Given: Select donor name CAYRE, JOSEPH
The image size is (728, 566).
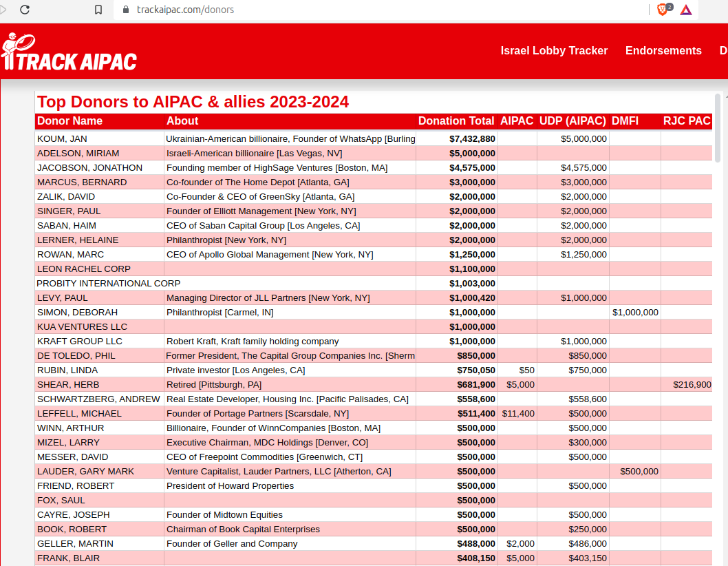Looking at the screenshot, I should tap(74, 514).
